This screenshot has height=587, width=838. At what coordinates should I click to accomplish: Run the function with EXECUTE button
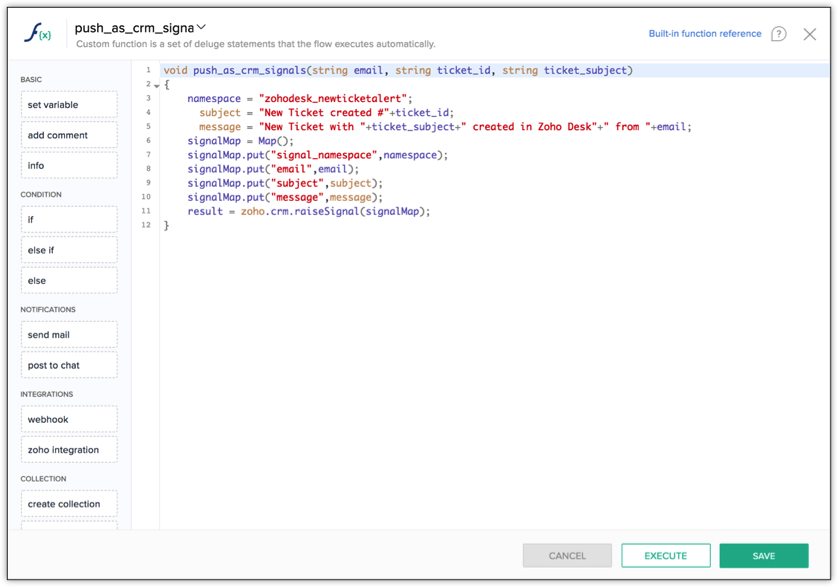pos(665,556)
